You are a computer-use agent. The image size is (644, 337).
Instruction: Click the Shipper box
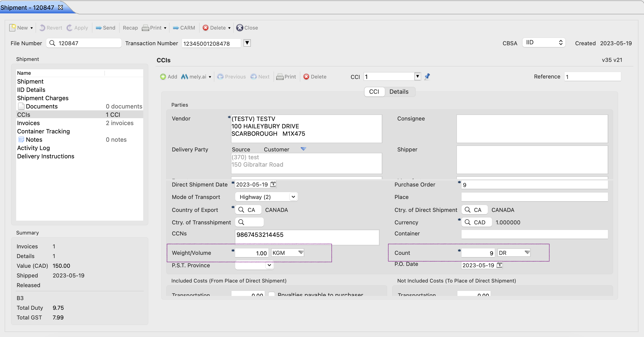click(532, 160)
